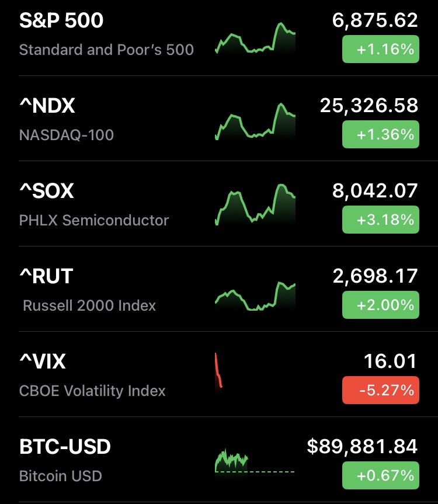The image size is (438, 504).
Task: Open the red ^VIX sparkline
Action: click(x=218, y=371)
